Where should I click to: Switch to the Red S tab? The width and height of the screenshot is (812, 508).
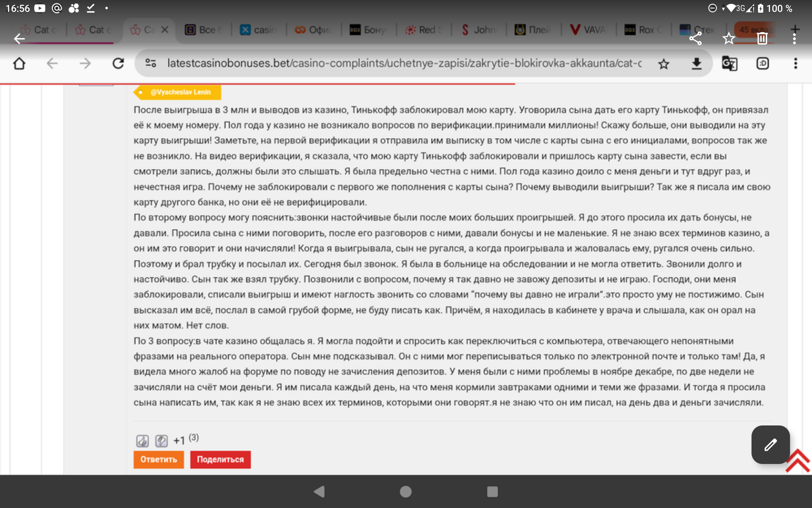click(424, 30)
